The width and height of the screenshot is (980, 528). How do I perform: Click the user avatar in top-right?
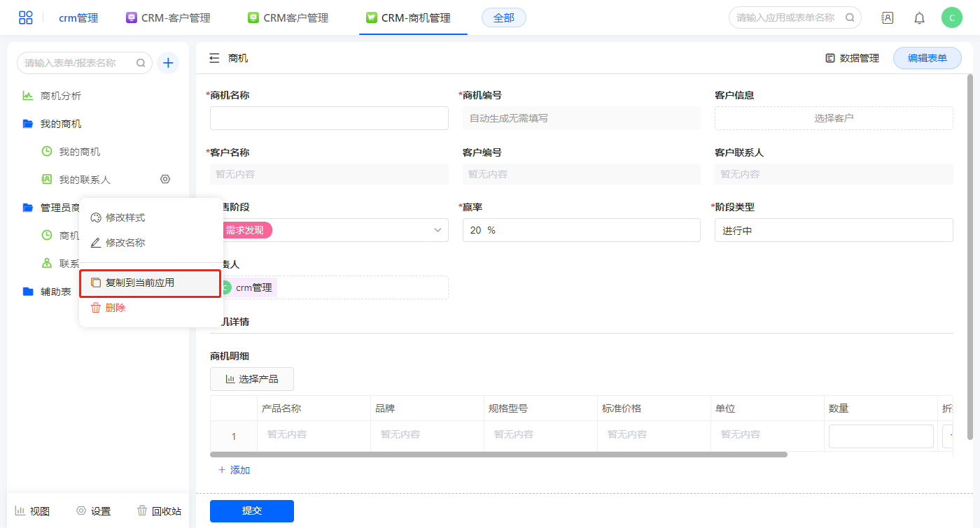951,18
